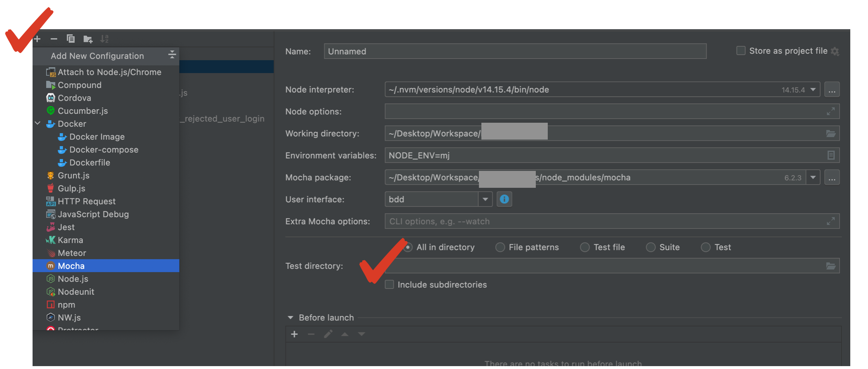Screen dimensions: 868x369
Task: Click the Test directory folder browse icon
Action: 830,266
